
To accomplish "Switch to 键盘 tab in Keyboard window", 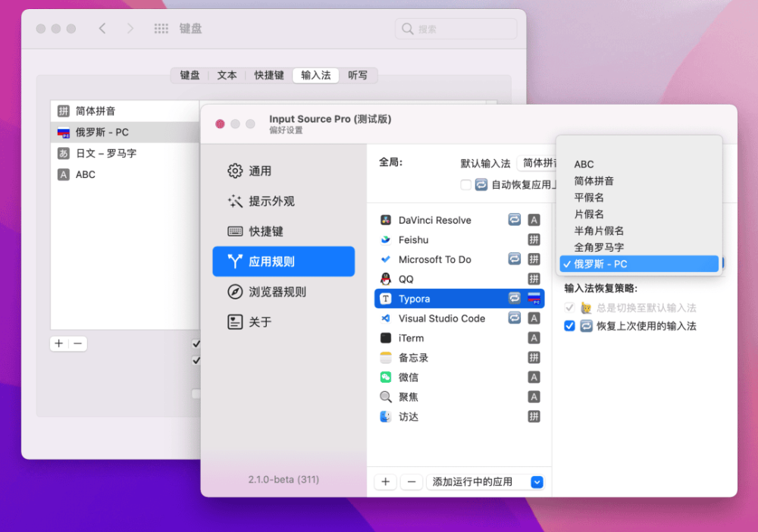I will 189,75.
